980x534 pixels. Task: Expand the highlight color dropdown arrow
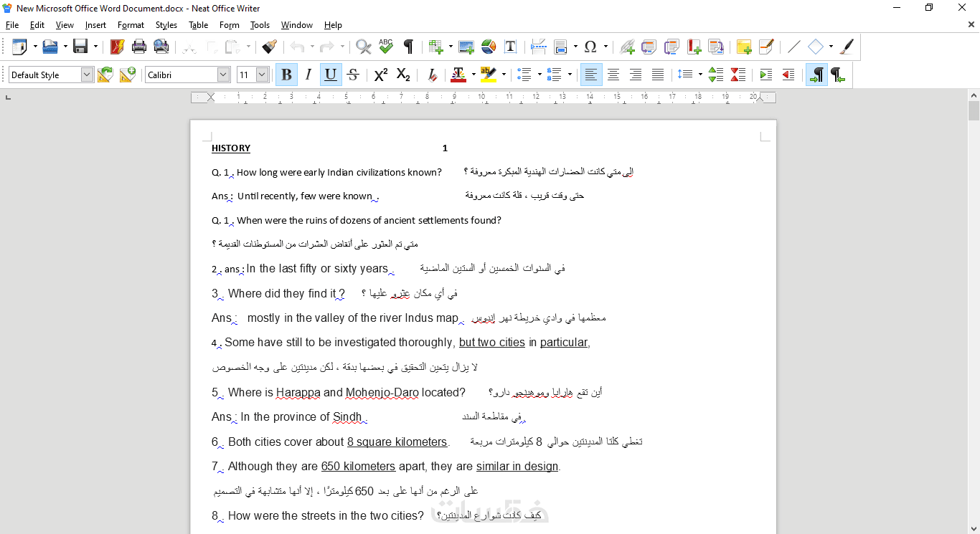coord(504,75)
